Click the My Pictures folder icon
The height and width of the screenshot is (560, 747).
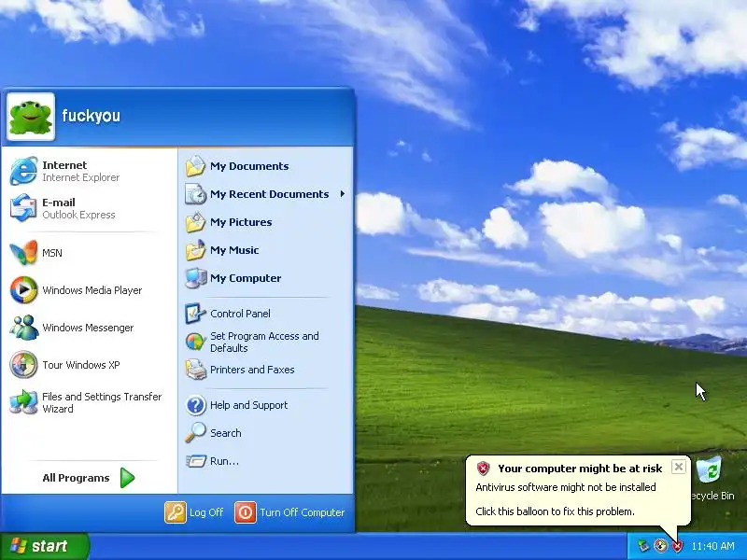pos(195,222)
